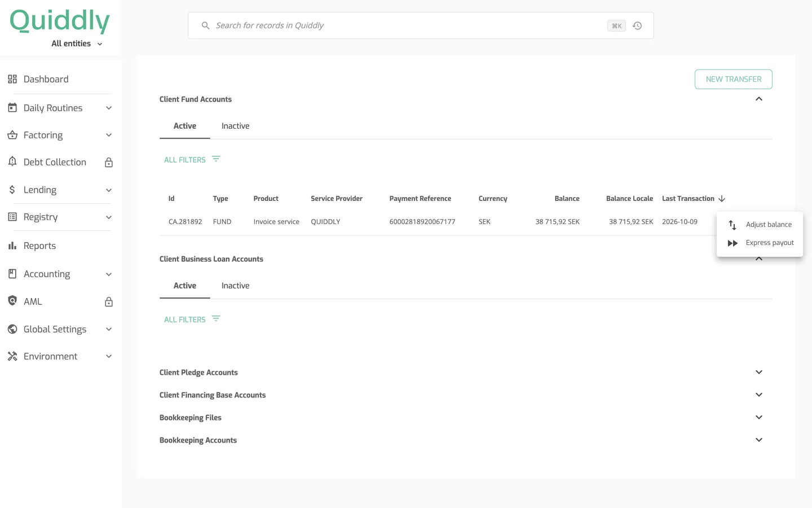Open the All entities dropdown

click(x=77, y=43)
